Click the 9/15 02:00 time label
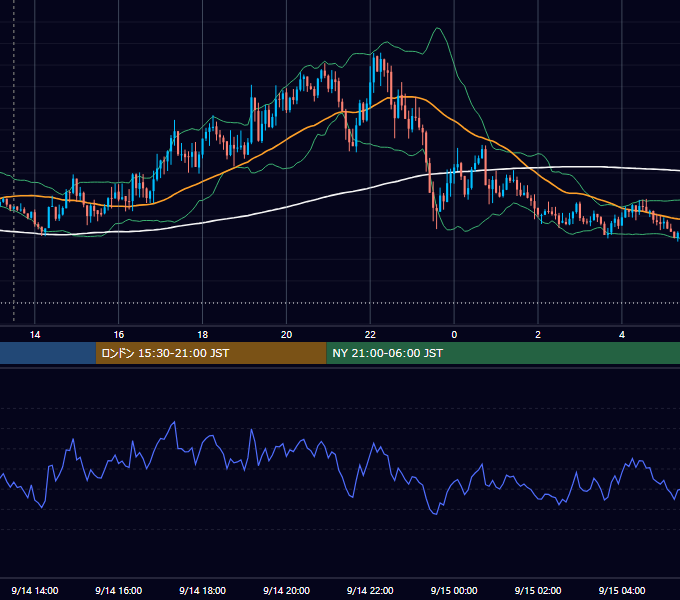680x600 pixels. click(538, 590)
